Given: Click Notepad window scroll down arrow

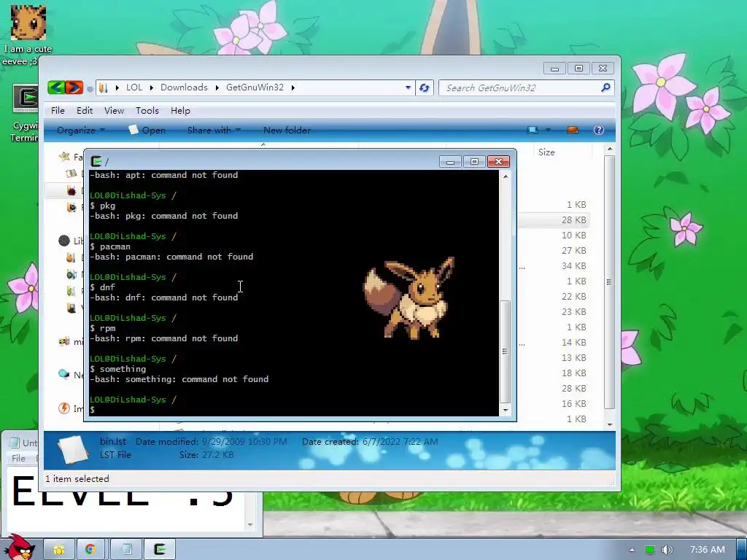Looking at the screenshot, I should (x=250, y=525).
